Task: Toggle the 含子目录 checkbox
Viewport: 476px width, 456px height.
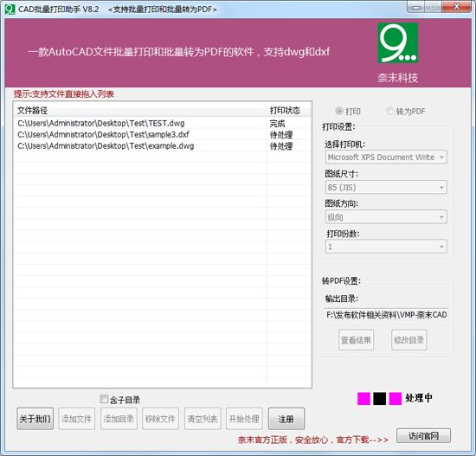Action: click(x=104, y=399)
